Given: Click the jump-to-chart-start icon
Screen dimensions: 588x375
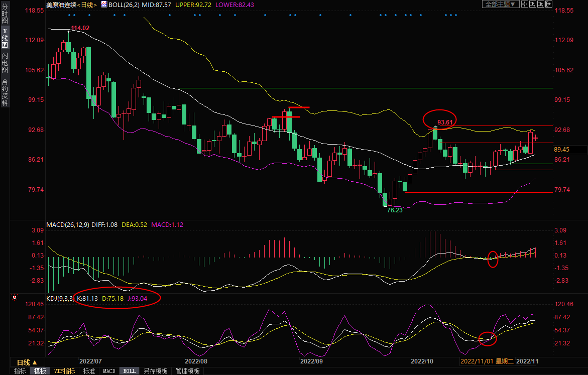Looking at the screenshot, I should 533,4.
